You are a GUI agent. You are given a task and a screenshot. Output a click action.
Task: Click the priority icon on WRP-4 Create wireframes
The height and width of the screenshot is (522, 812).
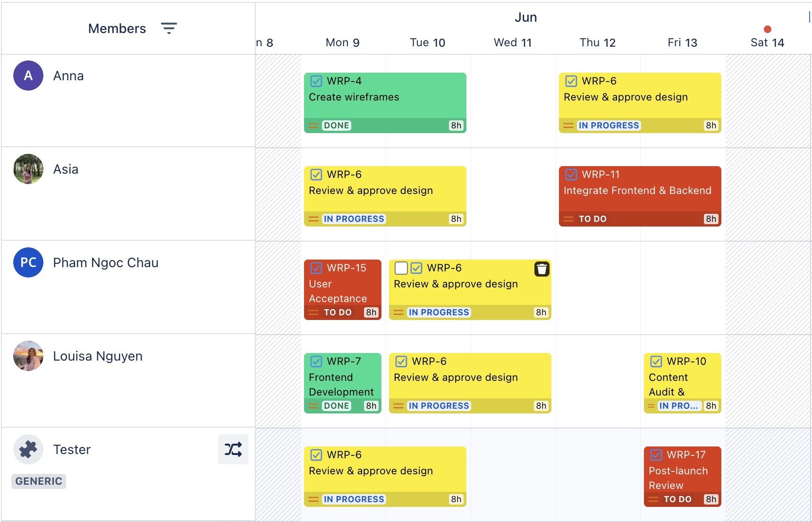tap(313, 126)
